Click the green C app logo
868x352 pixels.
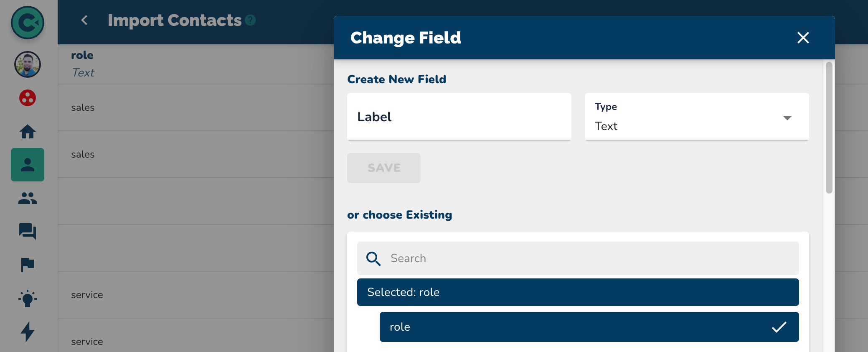[28, 23]
